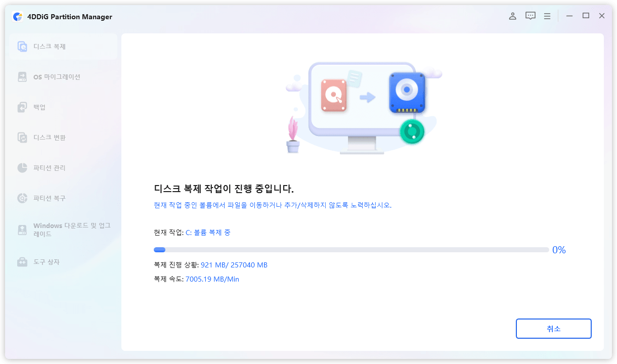Click the 파티션 복구 recovery icon

(x=22, y=198)
